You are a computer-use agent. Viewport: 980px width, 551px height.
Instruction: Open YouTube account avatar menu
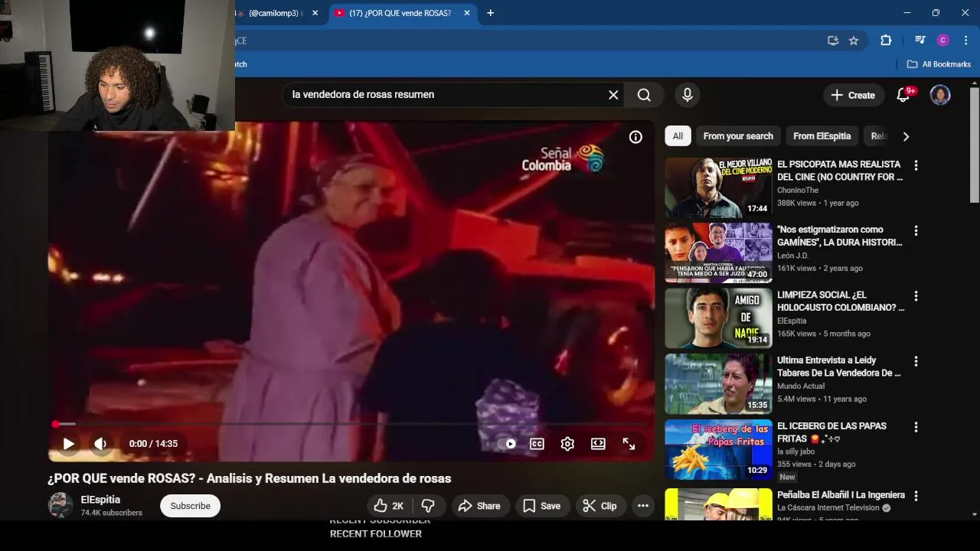[939, 95]
